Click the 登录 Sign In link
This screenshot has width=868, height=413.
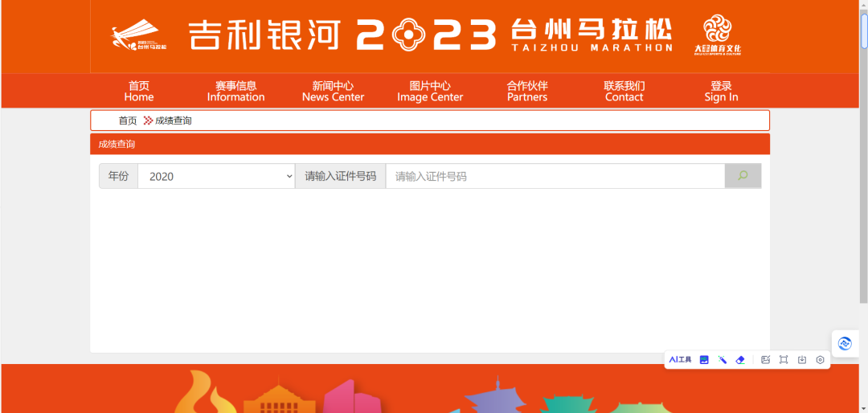[x=721, y=91]
